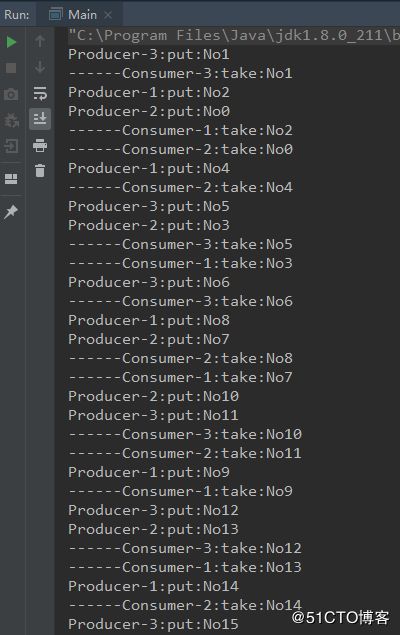Jump up the stack trace with the up arrow
This screenshot has width=400, height=635.
click(40, 41)
